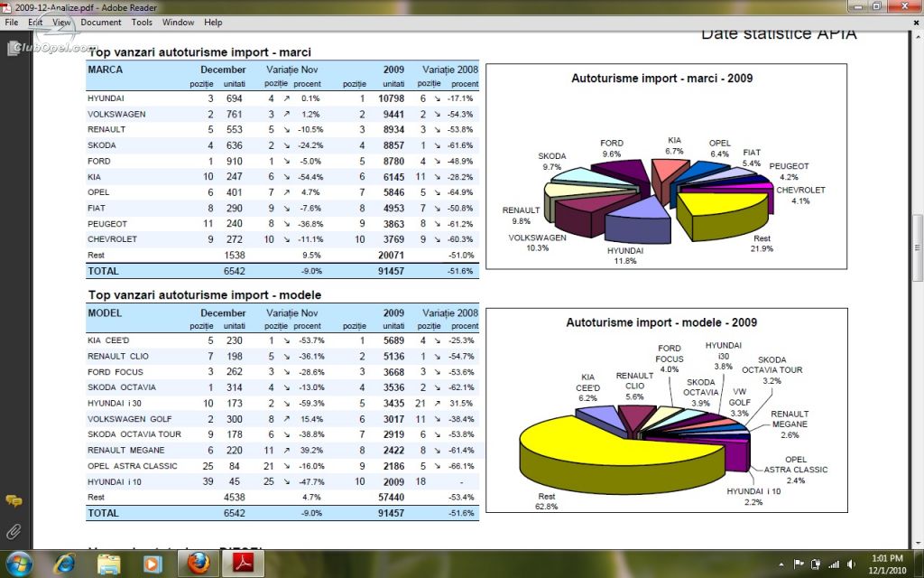Check the battery power tray icon
Screen dimensions: 924x578
[816, 564]
